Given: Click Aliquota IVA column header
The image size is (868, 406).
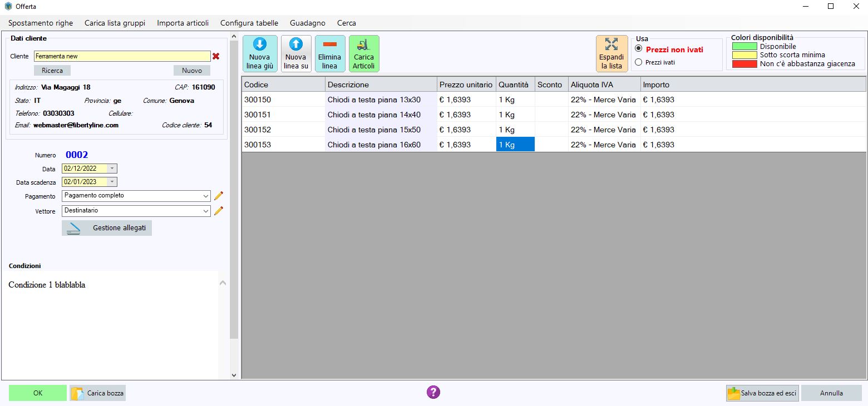Looking at the screenshot, I should coord(604,85).
